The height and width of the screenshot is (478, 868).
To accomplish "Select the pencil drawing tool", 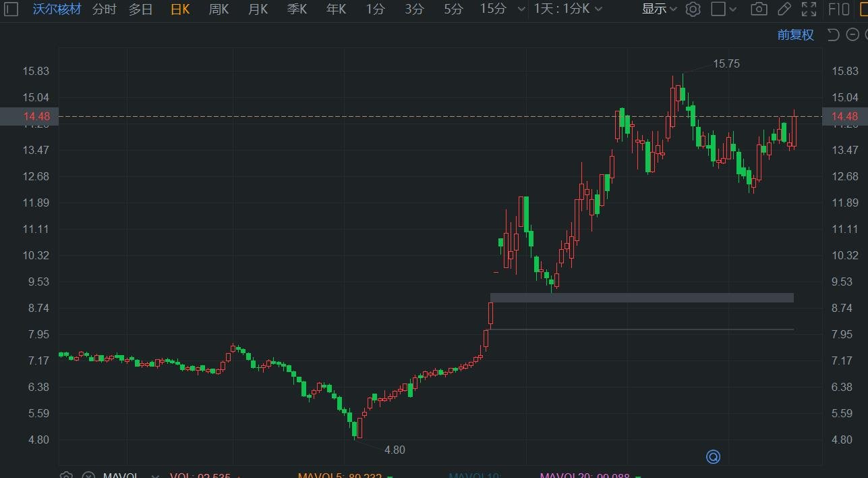I will pos(784,9).
